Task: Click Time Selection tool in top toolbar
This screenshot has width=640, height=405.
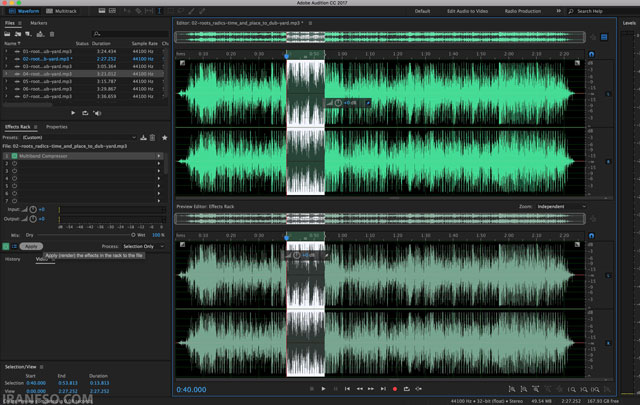Action: pyautogui.click(x=159, y=11)
